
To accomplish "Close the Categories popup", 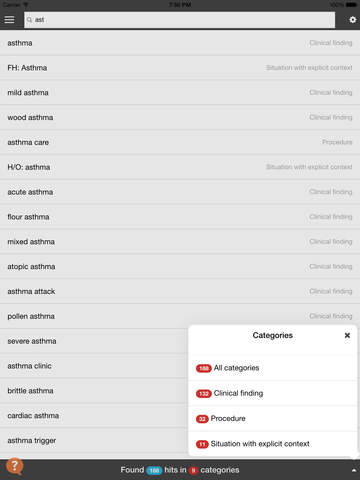I will coord(347,335).
